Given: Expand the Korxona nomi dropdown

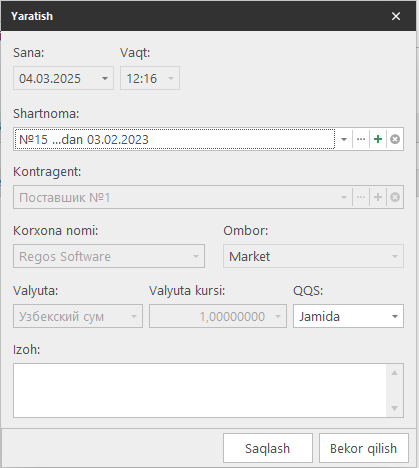Looking at the screenshot, I should pos(196,256).
